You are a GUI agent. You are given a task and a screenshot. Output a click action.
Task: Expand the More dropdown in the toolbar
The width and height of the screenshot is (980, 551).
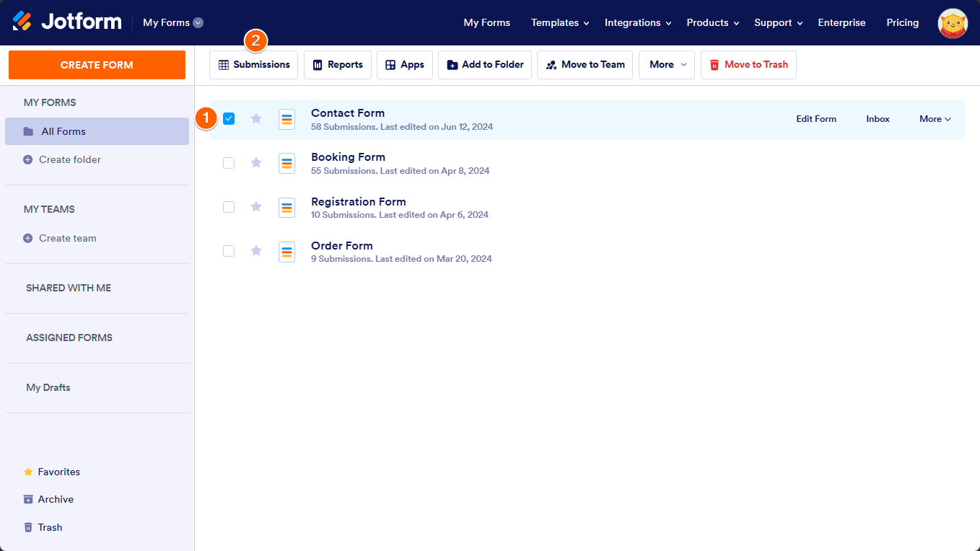pyautogui.click(x=665, y=65)
